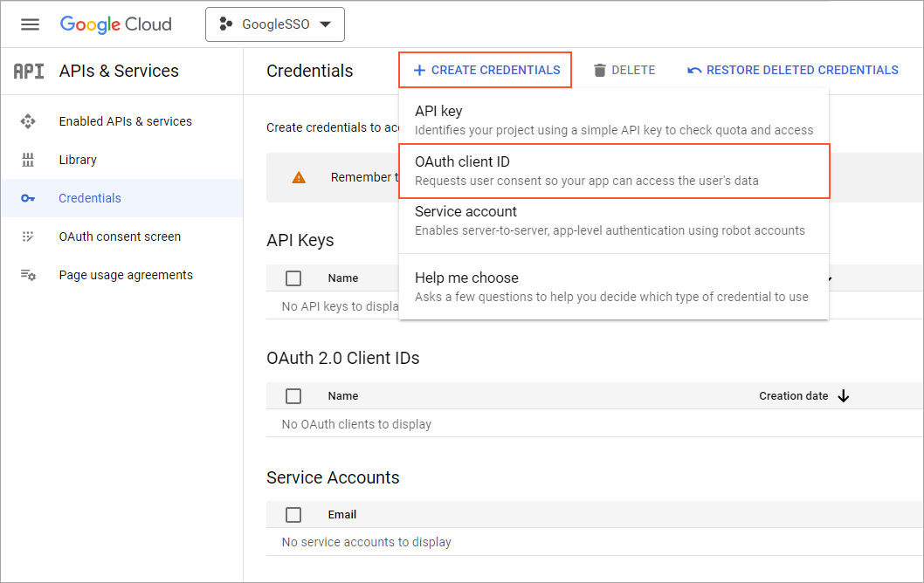This screenshot has width=924, height=583.
Task: Tick the API Keys select-all checkbox
Action: click(x=293, y=278)
